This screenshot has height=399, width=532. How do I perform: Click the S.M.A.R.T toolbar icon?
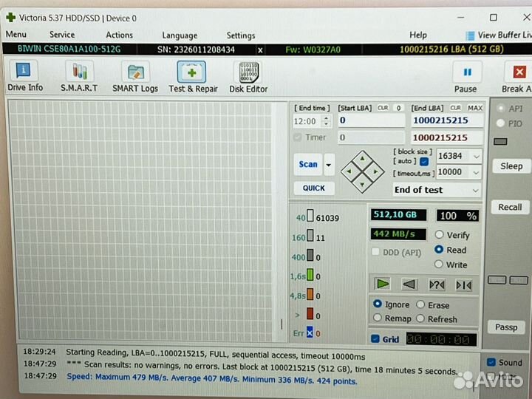click(x=79, y=77)
